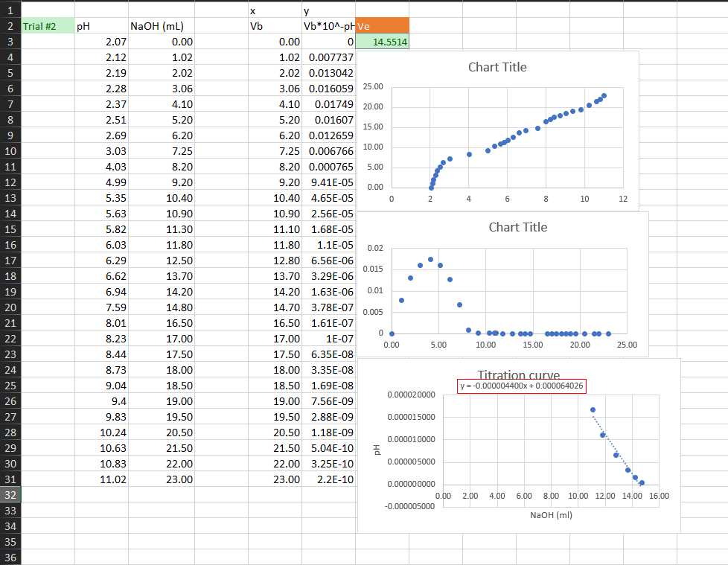Select row header 3
Image resolution: width=728 pixels, height=565 pixels.
(x=9, y=42)
